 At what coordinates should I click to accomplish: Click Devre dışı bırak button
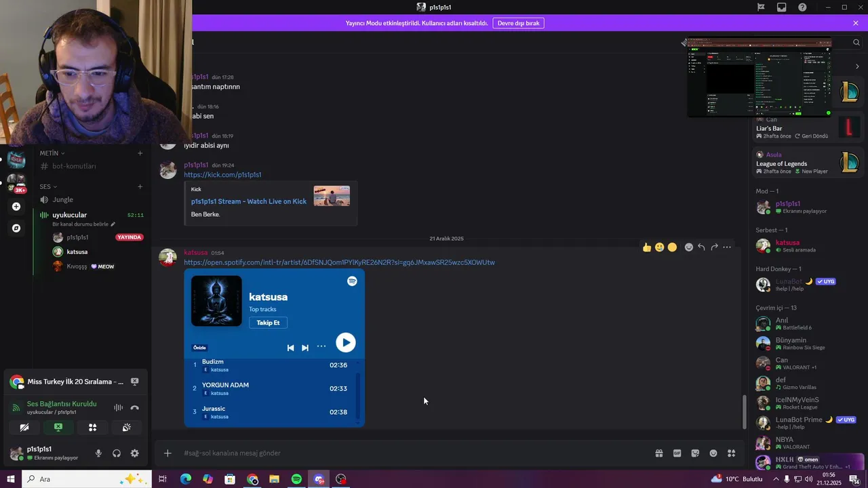pos(518,23)
